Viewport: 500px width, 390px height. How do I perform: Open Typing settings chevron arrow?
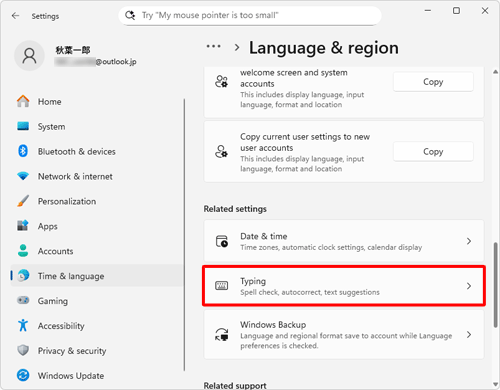(469, 286)
